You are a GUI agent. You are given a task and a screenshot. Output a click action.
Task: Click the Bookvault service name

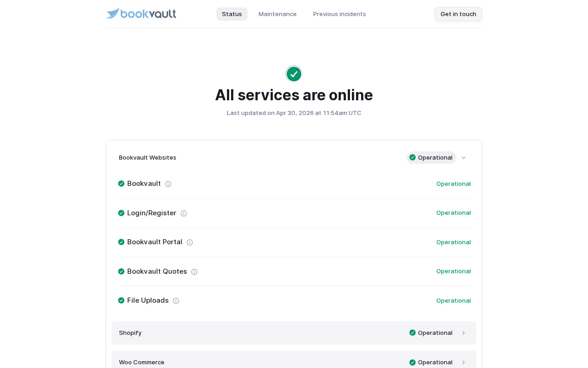[144, 184]
